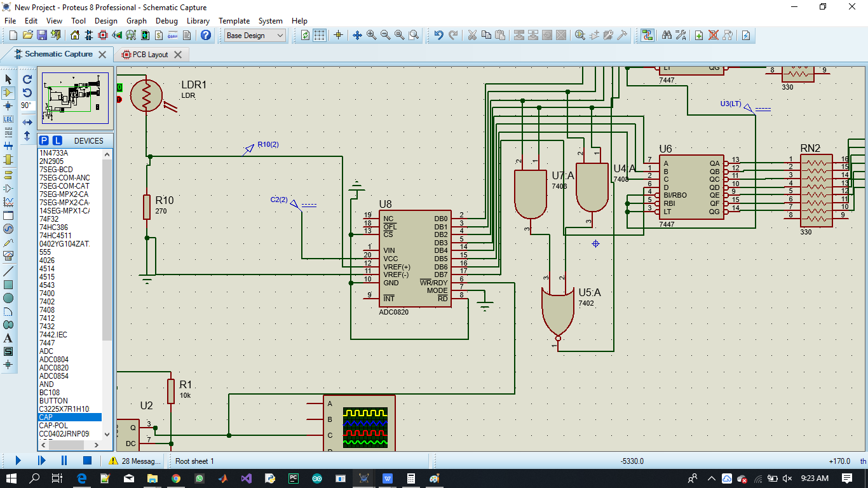Open Search and Tag binoculars icon
868x488 pixels.
click(x=667, y=35)
